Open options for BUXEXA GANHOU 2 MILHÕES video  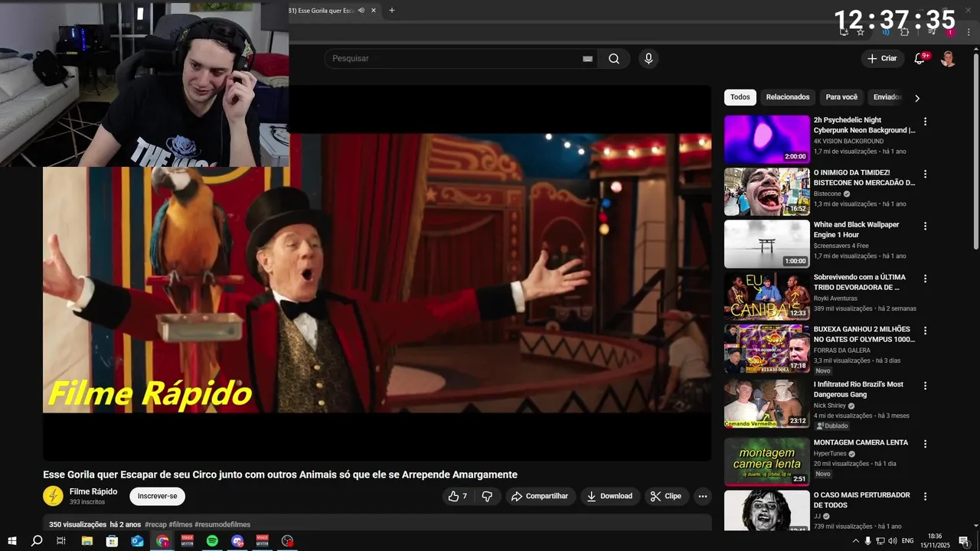[x=925, y=331]
